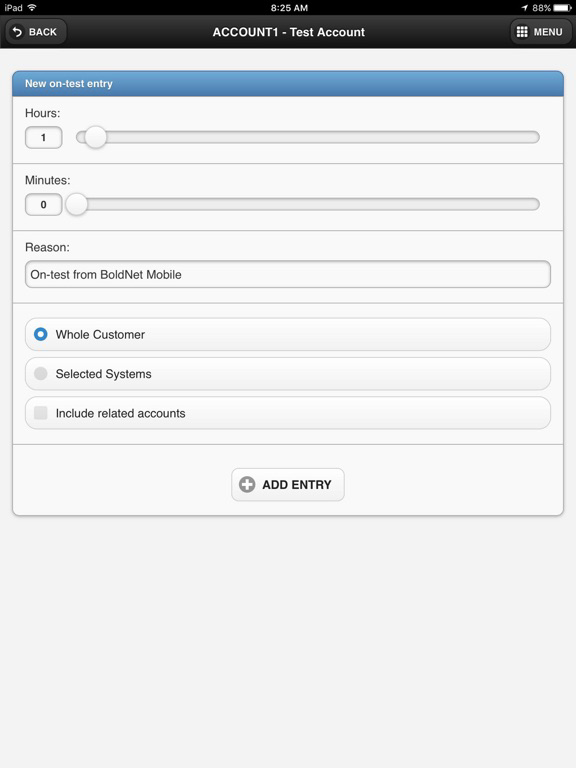Click the middle of the Minutes slider track
The width and height of the screenshot is (576, 768).
pyautogui.click(x=308, y=204)
